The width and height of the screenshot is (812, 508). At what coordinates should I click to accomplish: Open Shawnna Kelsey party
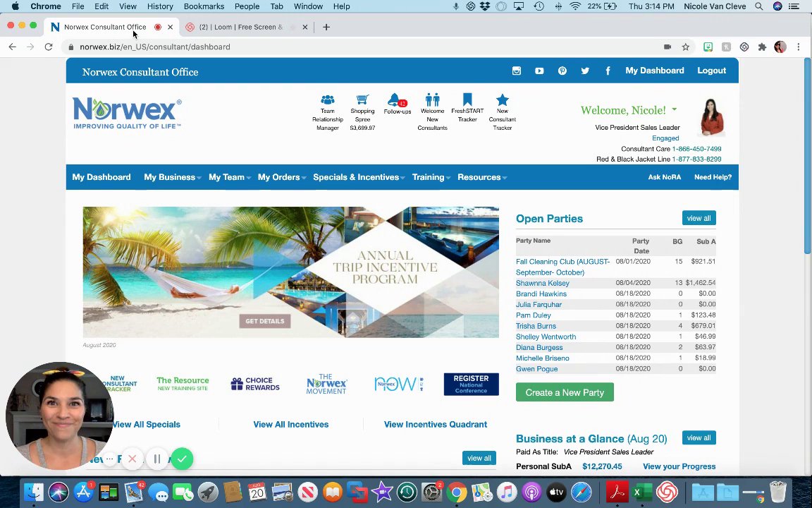pos(542,283)
